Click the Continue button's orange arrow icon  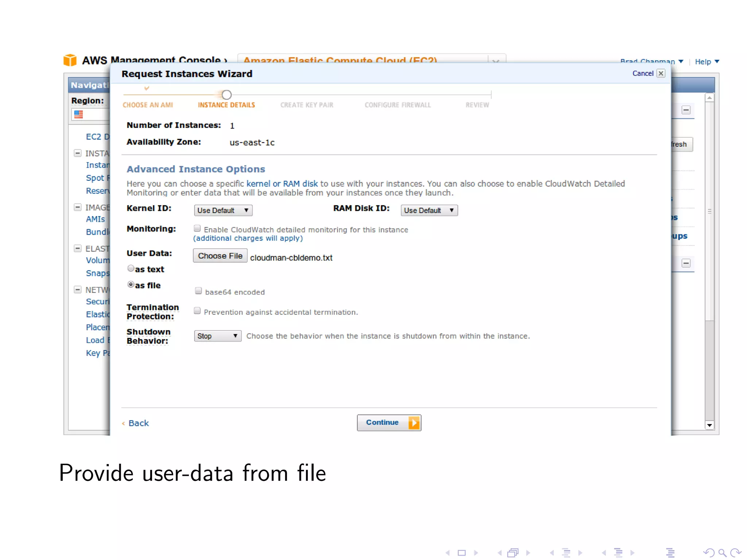[x=414, y=423]
